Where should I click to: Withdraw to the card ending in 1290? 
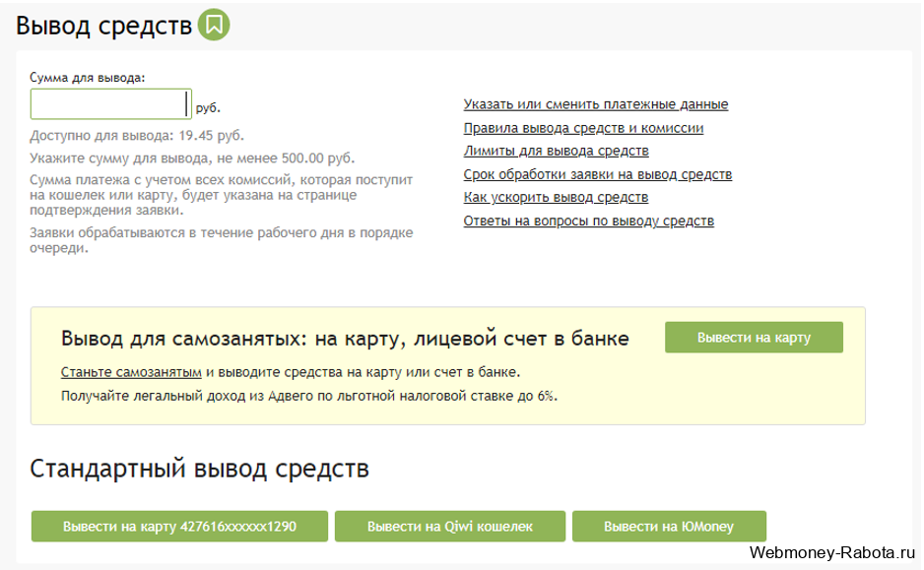tap(179, 527)
